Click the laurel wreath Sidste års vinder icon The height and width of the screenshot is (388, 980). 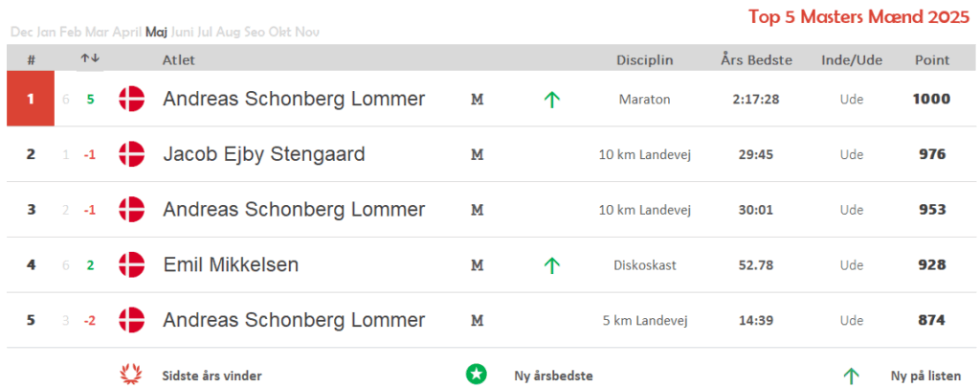[130, 376]
